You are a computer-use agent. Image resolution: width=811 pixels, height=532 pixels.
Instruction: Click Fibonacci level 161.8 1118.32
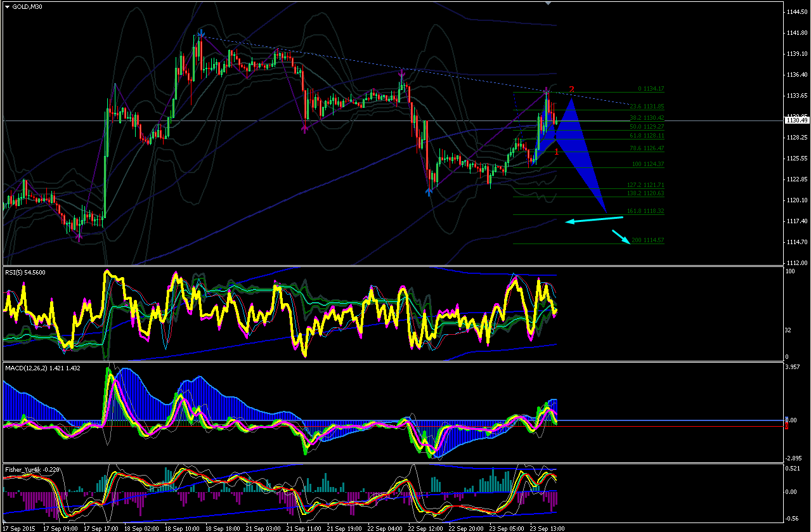click(x=644, y=211)
